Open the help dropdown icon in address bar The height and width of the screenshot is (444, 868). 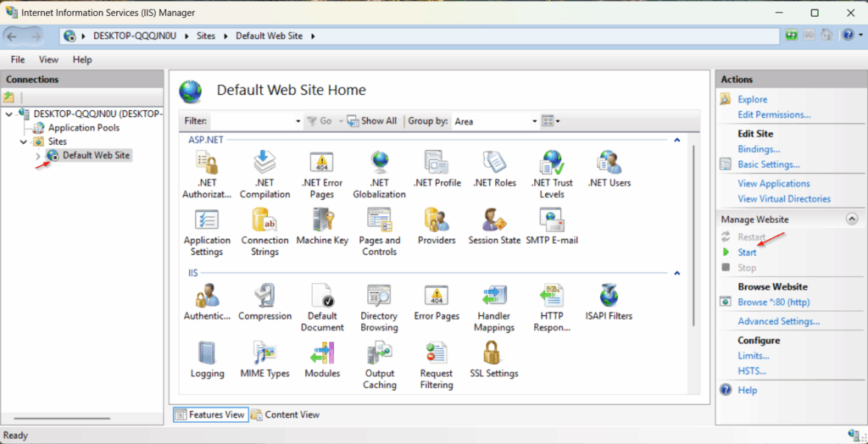point(853,36)
